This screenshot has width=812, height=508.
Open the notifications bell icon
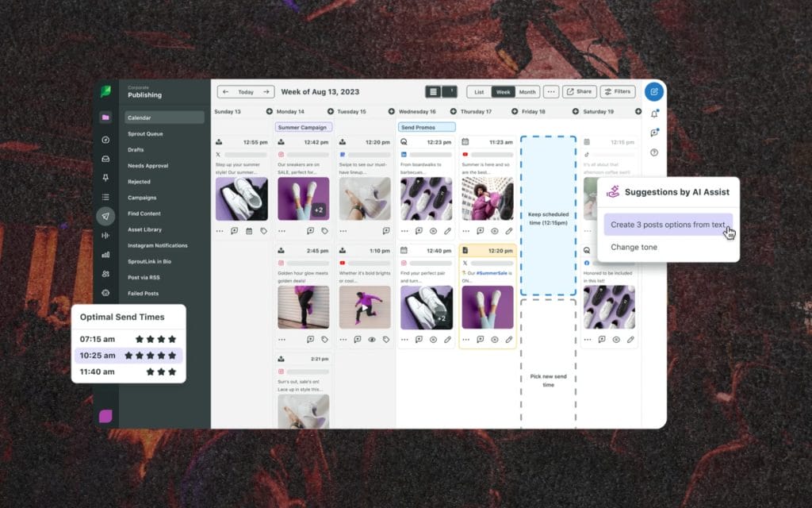point(654,114)
